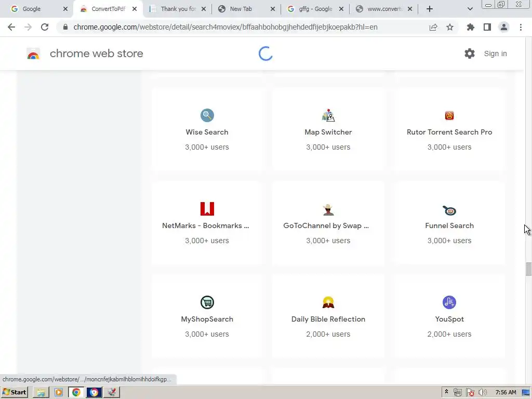View site info via the lock icon
Viewport: 532px width, 399px height.
pos(65,27)
